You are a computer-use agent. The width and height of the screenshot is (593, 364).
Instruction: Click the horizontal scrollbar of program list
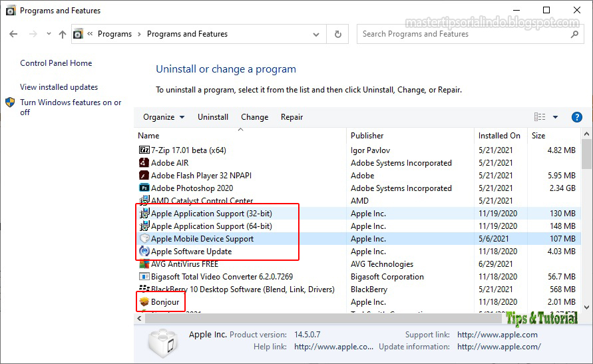pos(323,318)
